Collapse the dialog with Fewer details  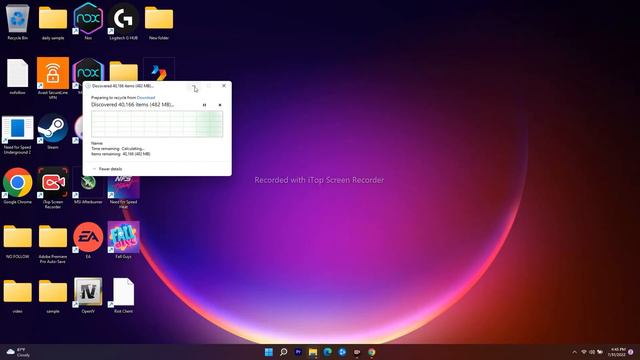[107, 169]
